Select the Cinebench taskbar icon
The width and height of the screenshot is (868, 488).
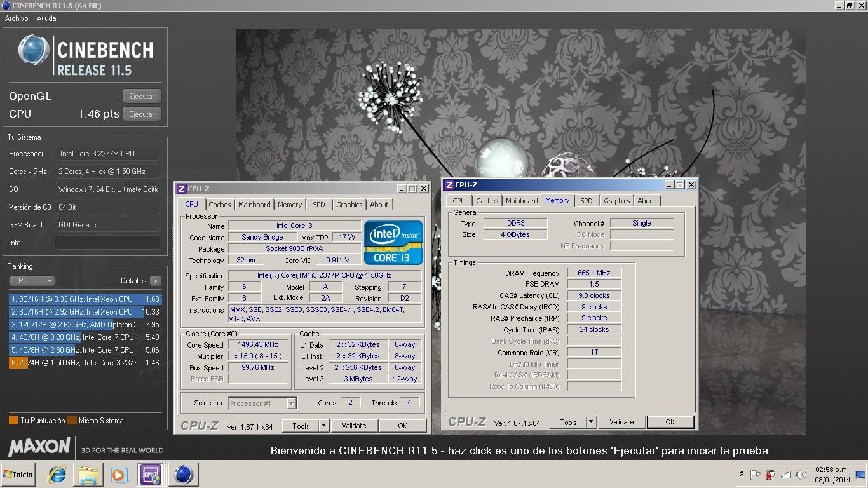183,475
